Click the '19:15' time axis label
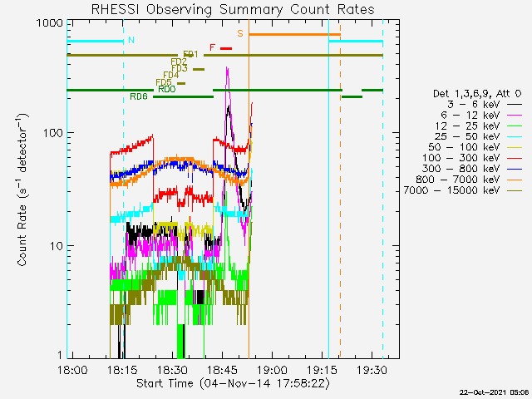This screenshot has width=532, height=399. (x=322, y=370)
